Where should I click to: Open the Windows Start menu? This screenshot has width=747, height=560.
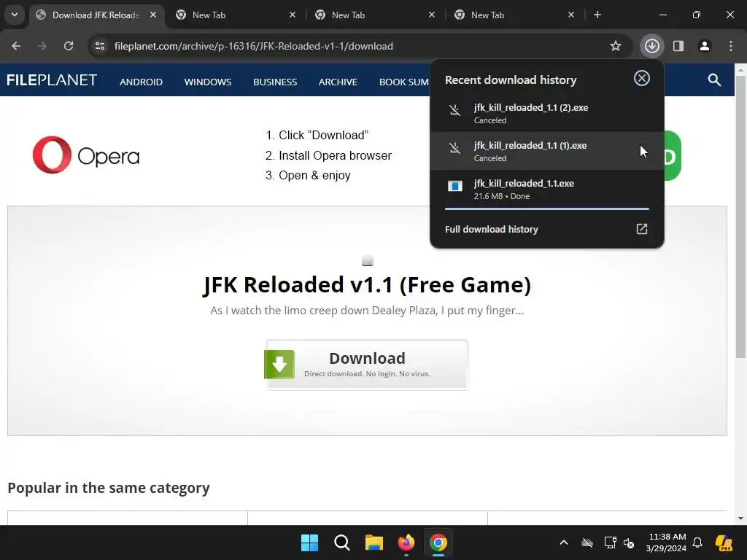click(309, 542)
